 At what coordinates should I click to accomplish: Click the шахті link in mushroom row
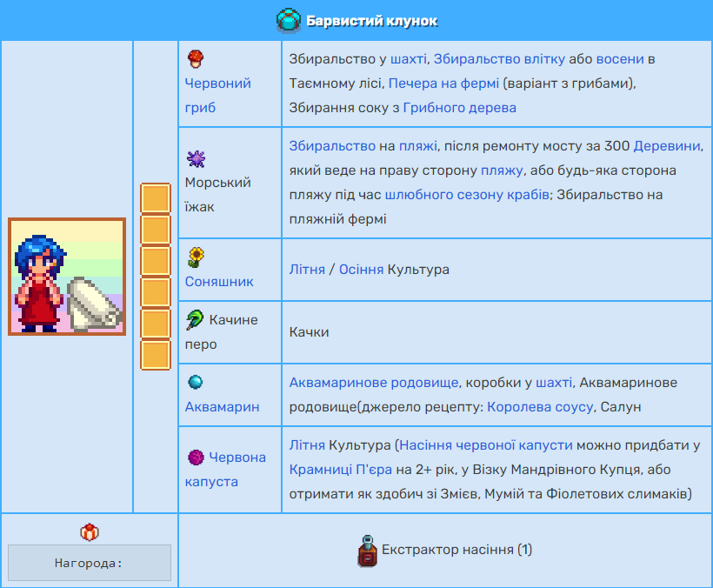(x=409, y=59)
